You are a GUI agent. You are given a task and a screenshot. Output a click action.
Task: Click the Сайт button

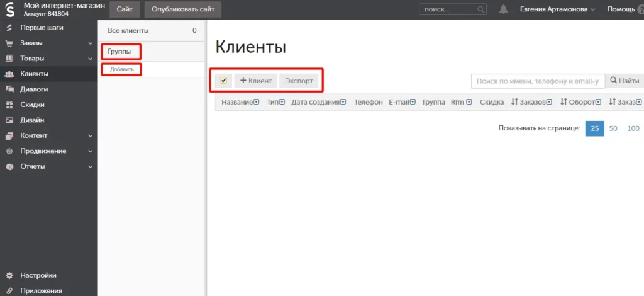(x=125, y=9)
